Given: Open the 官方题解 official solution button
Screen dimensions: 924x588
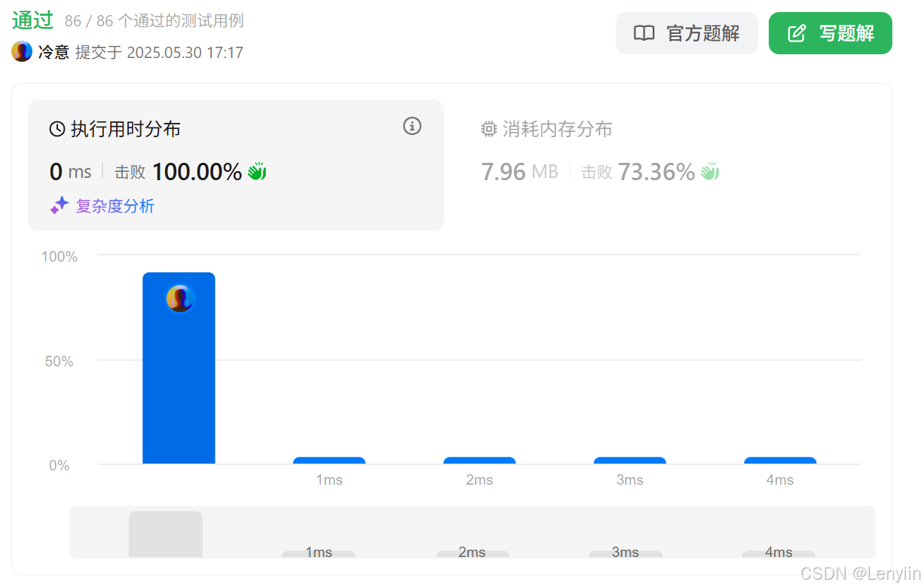Looking at the screenshot, I should point(687,33).
